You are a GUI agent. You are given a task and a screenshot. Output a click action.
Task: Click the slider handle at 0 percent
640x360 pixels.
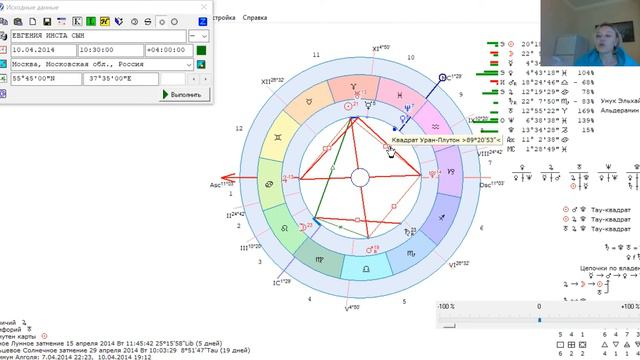pyautogui.click(x=539, y=320)
